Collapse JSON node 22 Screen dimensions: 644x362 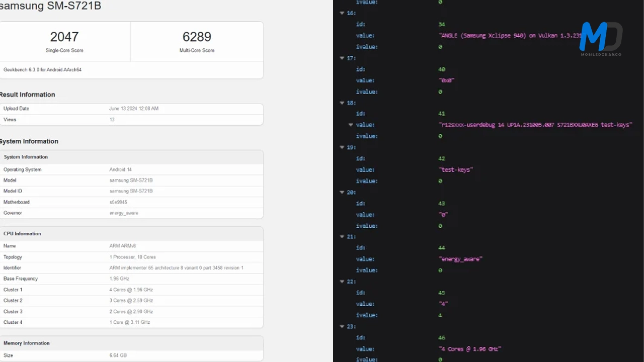pyautogui.click(x=343, y=281)
